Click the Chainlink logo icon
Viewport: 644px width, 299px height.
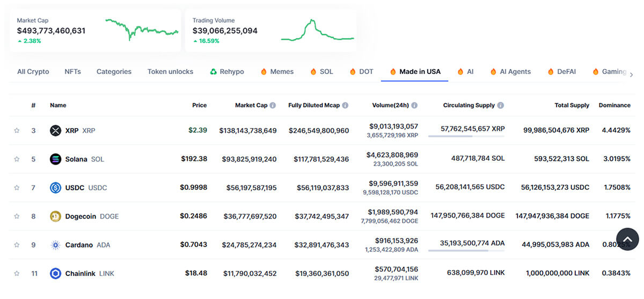coord(55,273)
